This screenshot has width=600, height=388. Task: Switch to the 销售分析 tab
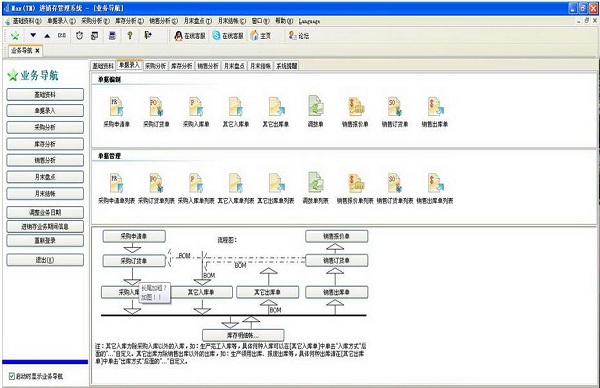point(208,66)
